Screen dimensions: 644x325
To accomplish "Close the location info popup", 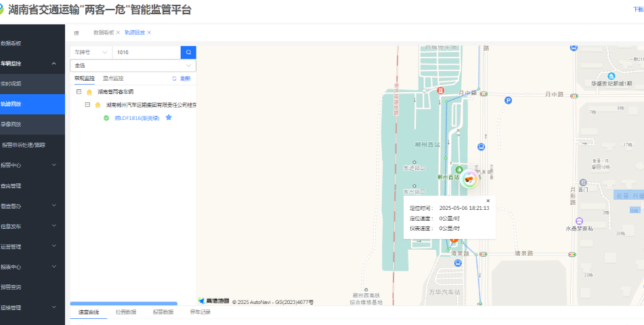I will (488, 200).
